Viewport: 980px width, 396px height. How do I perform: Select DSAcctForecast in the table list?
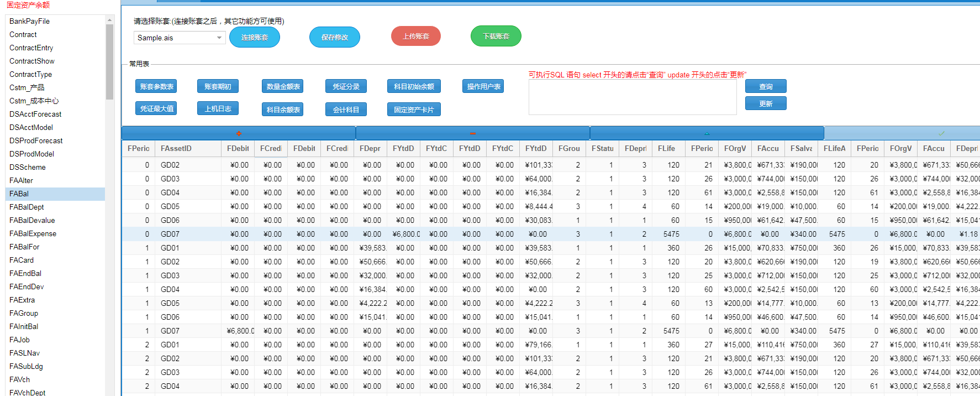(x=55, y=114)
